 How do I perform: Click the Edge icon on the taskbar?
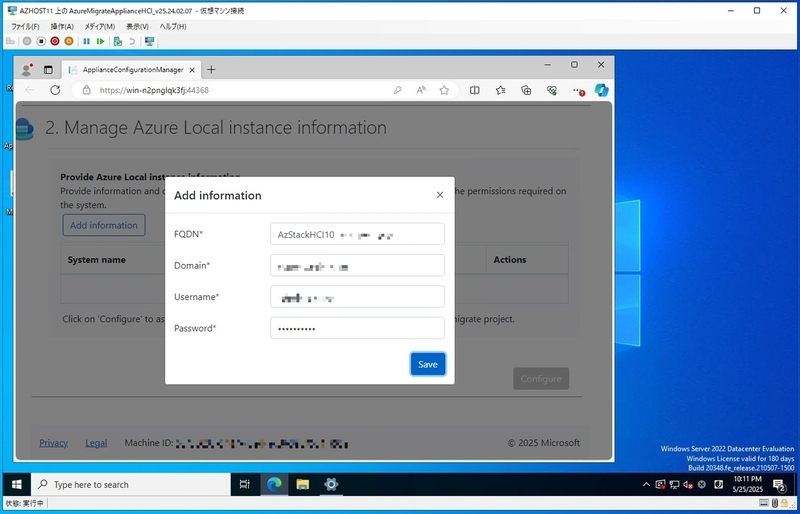(274, 484)
